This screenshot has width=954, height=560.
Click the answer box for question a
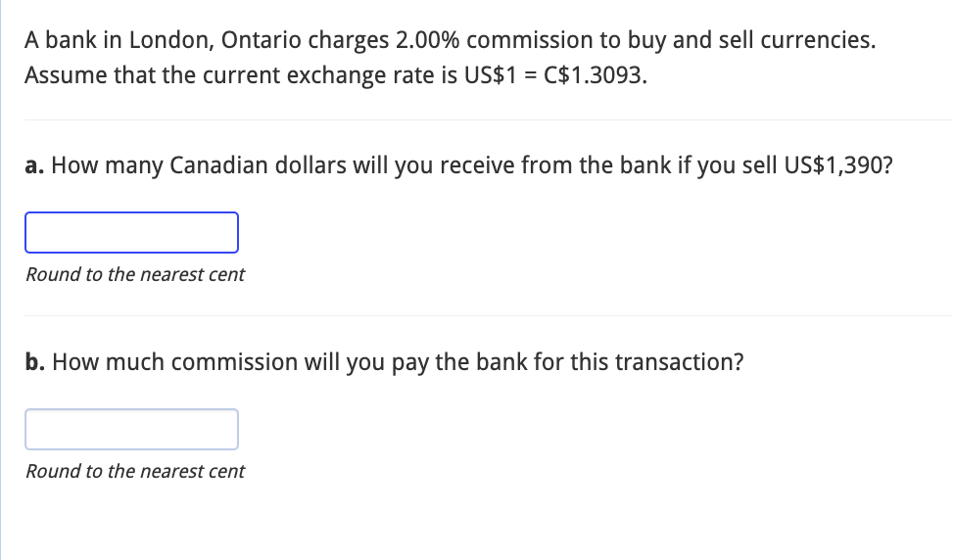(x=131, y=232)
